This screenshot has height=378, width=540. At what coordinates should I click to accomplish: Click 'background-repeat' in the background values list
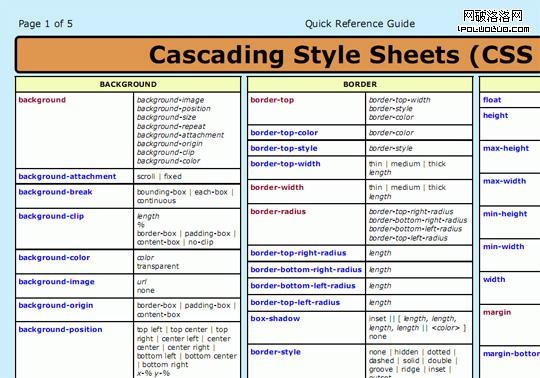[x=171, y=126]
